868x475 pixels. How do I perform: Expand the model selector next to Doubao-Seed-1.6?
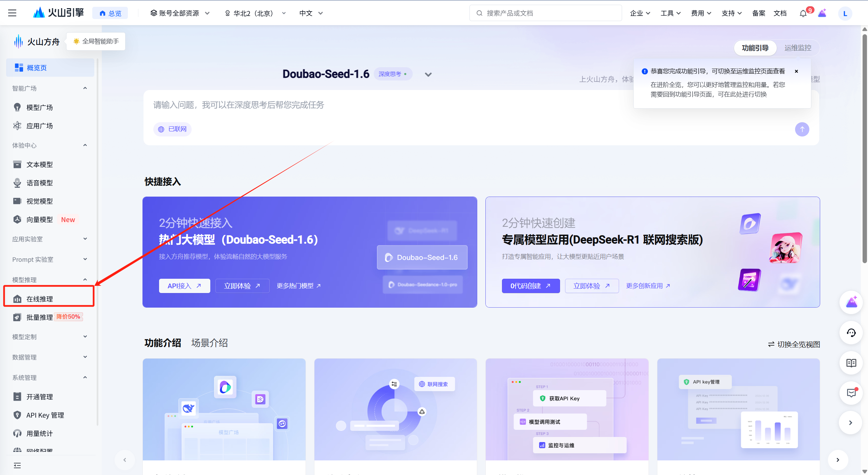428,74
